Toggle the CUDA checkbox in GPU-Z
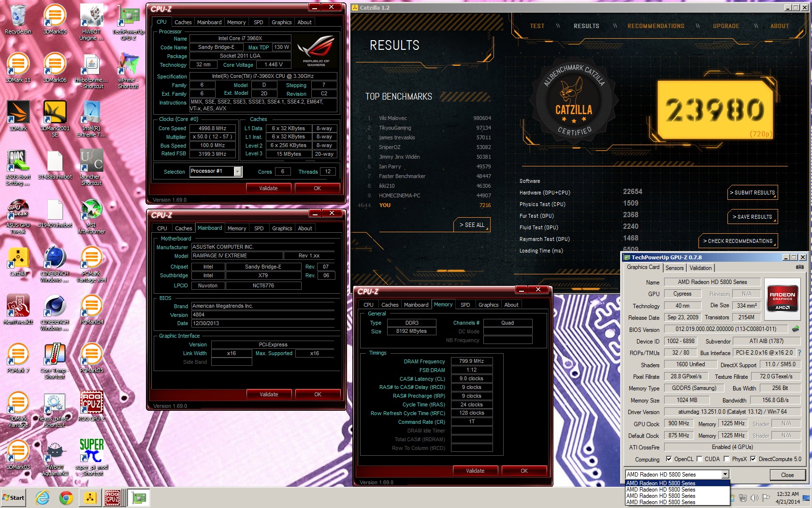812x508 pixels. (x=699, y=459)
